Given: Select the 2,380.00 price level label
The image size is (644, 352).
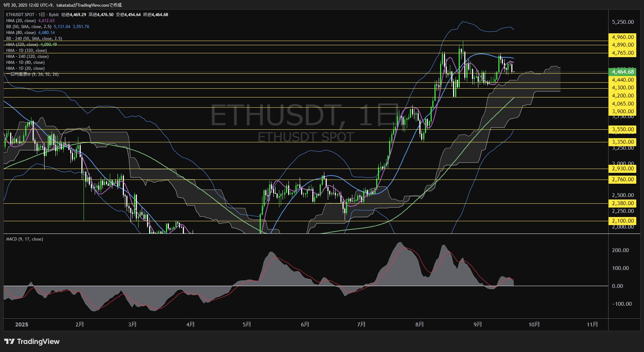Looking at the screenshot, I should pos(623,203).
